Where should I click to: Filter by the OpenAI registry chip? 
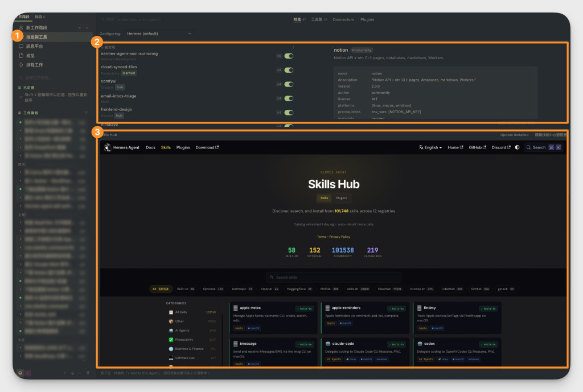[270, 289]
